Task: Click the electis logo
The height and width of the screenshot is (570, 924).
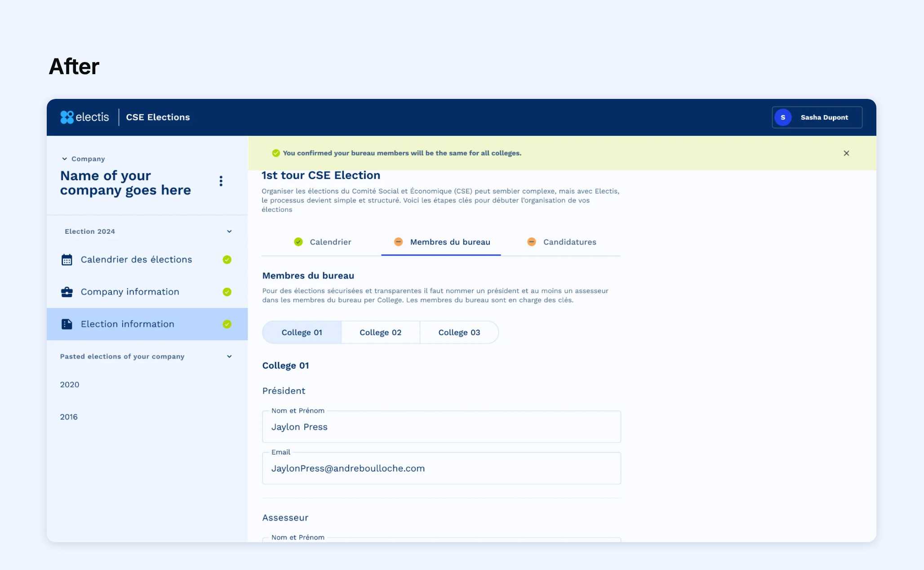Action: pyautogui.click(x=84, y=117)
